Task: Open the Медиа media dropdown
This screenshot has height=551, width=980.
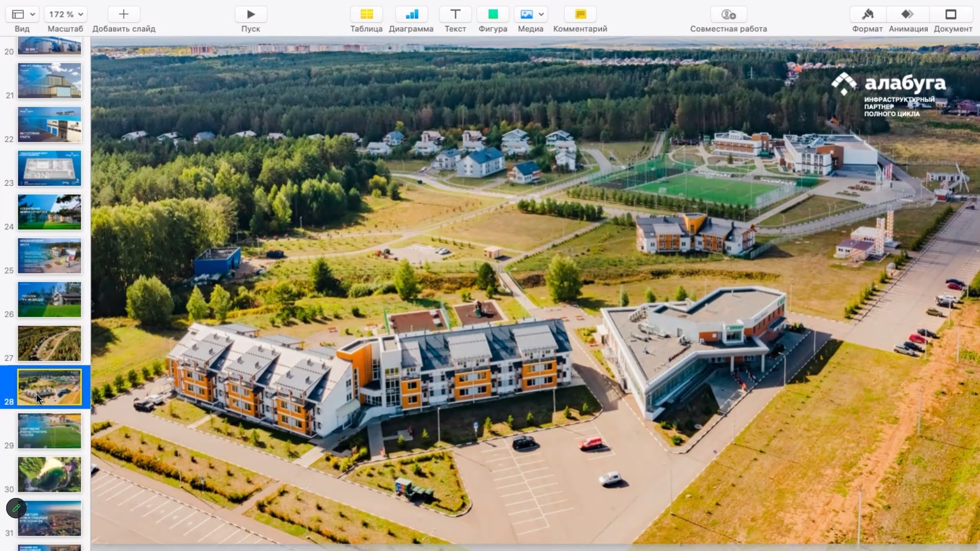Action: click(x=531, y=14)
